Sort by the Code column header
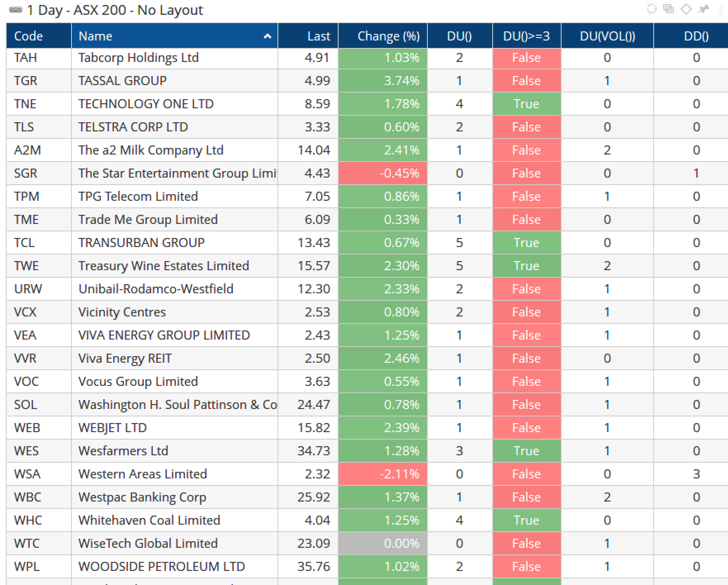This screenshot has width=728, height=585. click(39, 36)
